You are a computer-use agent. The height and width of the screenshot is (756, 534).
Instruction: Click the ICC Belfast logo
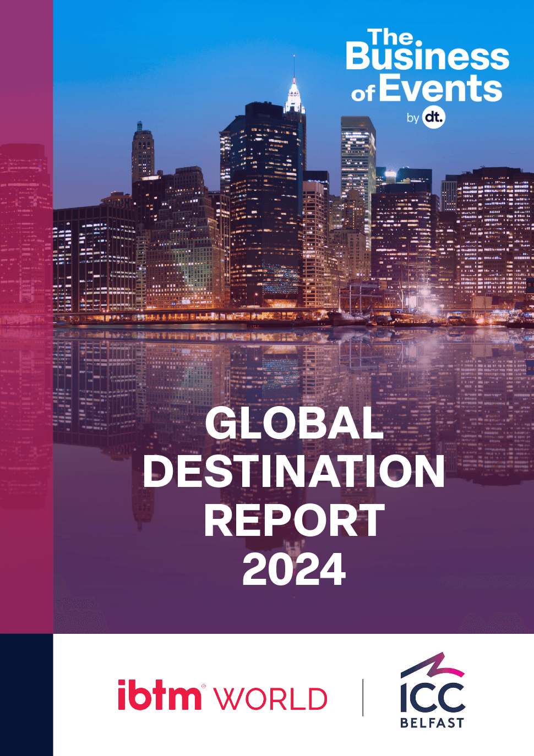tap(433, 691)
